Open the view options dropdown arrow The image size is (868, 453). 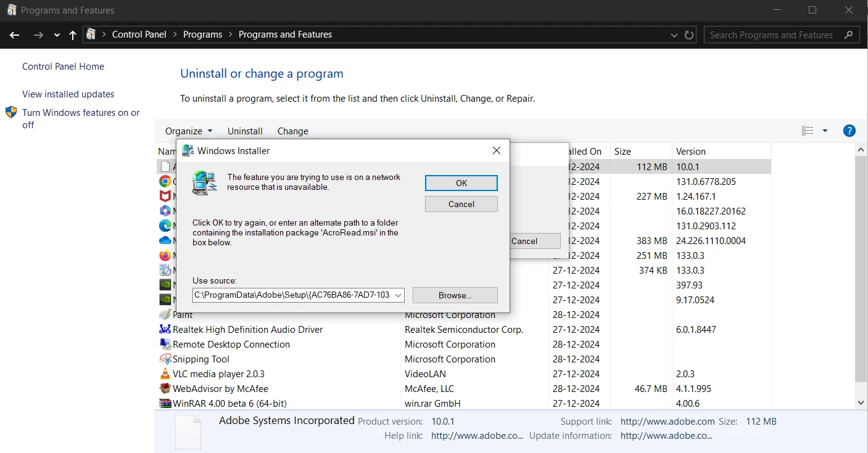(x=825, y=131)
